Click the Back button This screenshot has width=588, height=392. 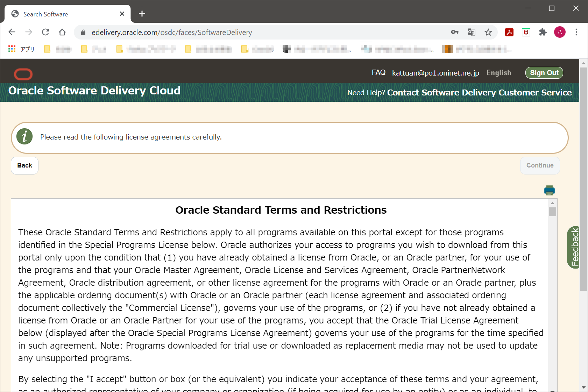coord(24,165)
